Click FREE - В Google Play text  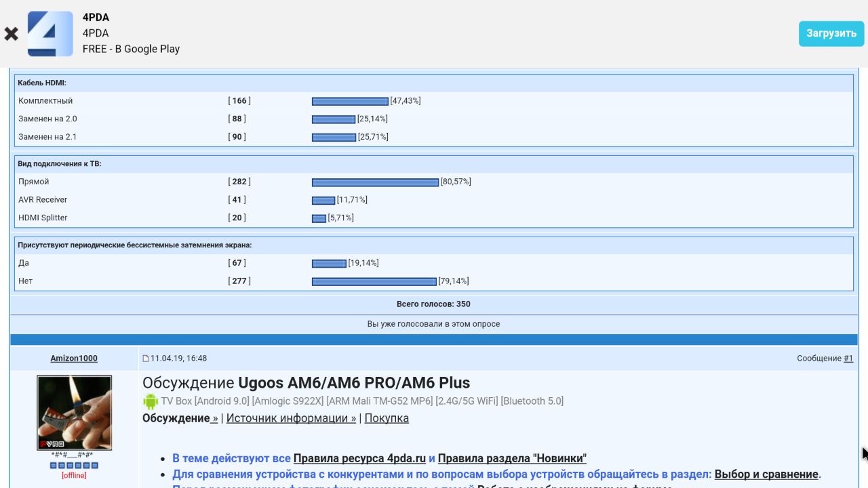point(131,49)
